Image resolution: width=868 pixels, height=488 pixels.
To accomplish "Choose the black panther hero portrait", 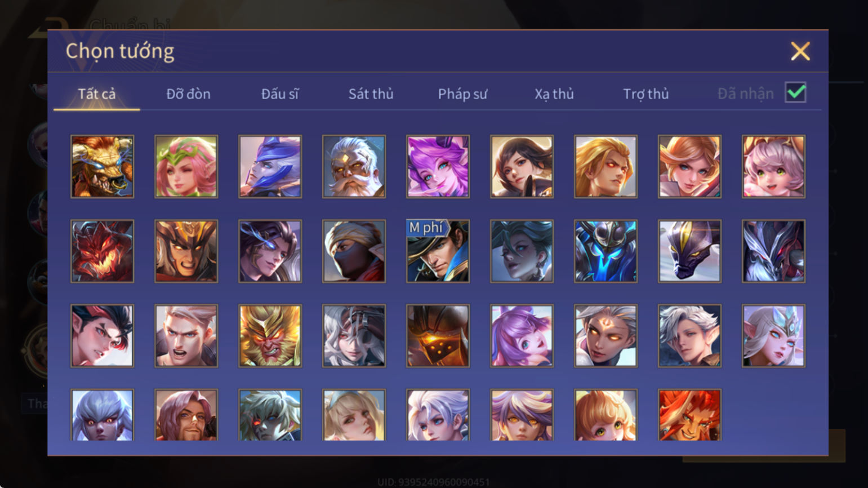I will (689, 251).
